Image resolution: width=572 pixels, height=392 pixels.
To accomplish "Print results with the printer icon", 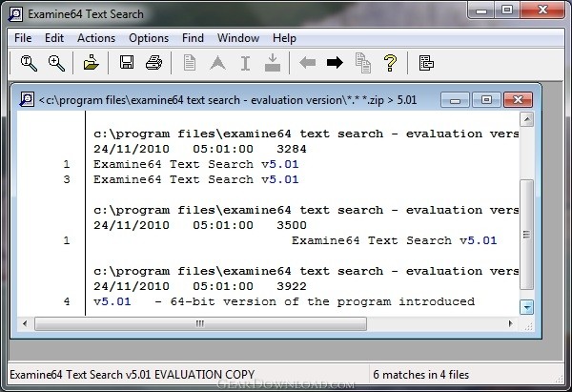I will point(153,63).
